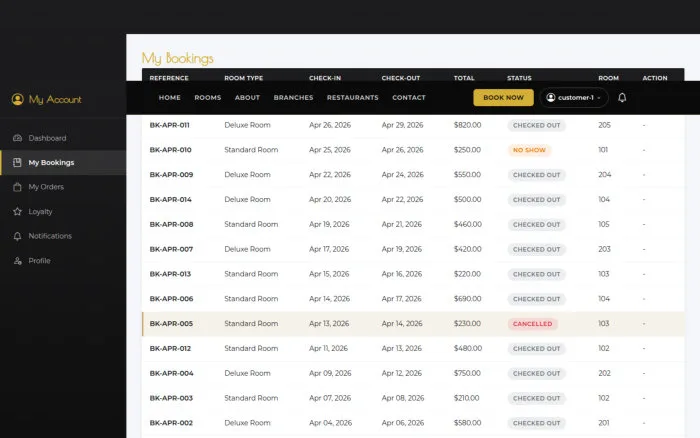The width and height of the screenshot is (700, 438).
Task: Open the Rooms navigation menu item
Action: tap(208, 97)
